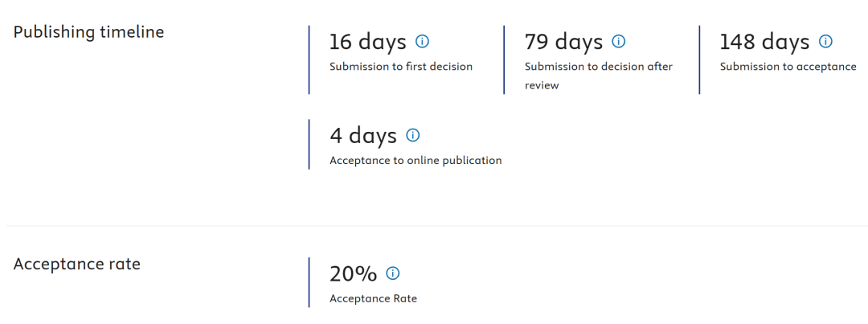Screen dimensions: 868x324
Task: Click the 79 days value
Action: [563, 42]
